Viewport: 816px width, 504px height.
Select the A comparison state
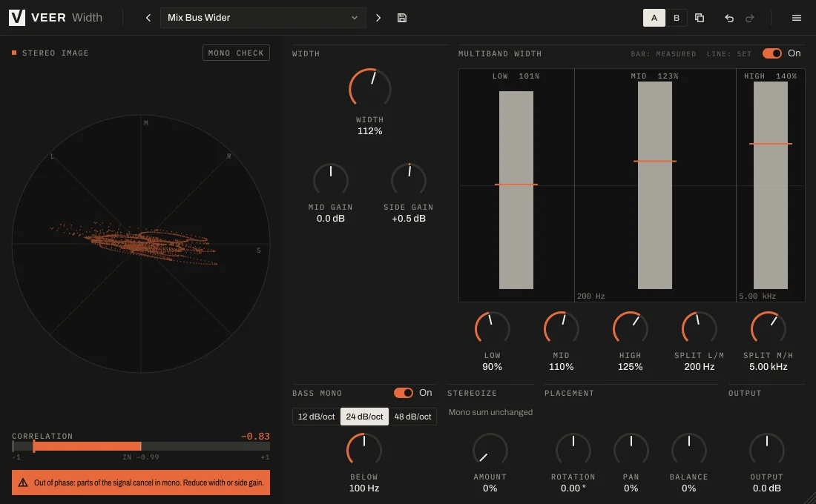pyautogui.click(x=654, y=18)
